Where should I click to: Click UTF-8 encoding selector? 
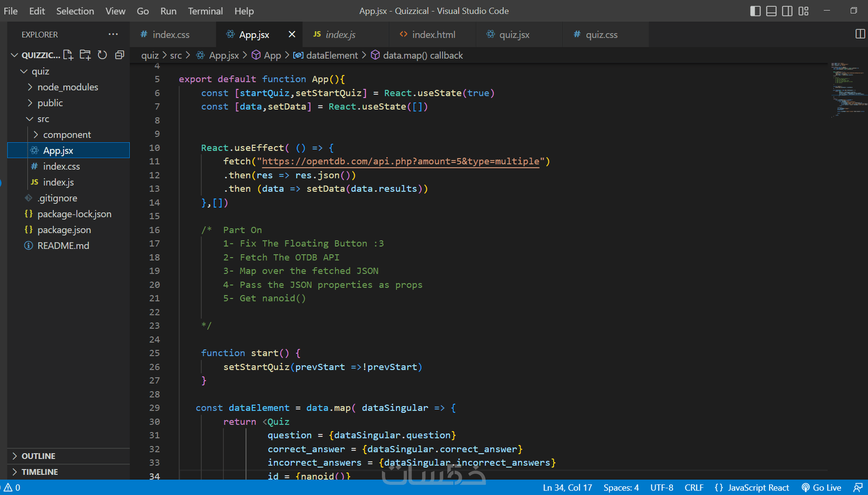pyautogui.click(x=662, y=487)
